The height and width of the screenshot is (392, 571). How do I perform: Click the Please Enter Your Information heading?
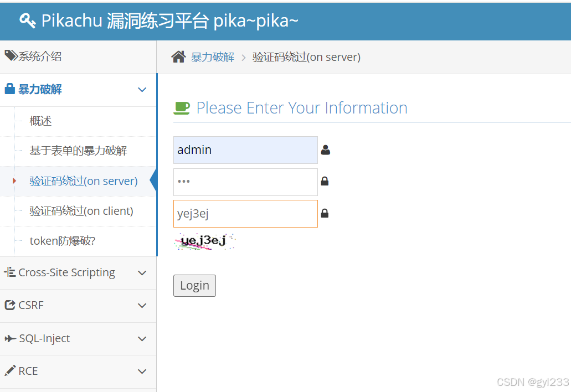[302, 108]
